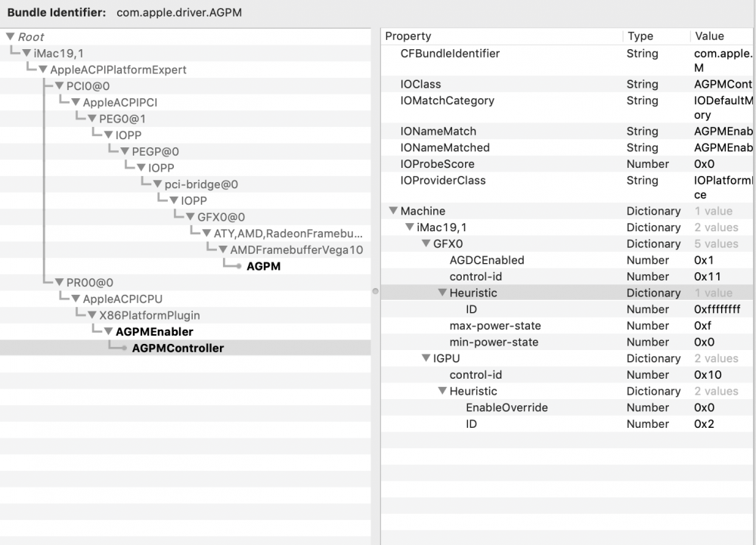Select the Root entry
This screenshot has height=545, width=756.
(x=31, y=36)
